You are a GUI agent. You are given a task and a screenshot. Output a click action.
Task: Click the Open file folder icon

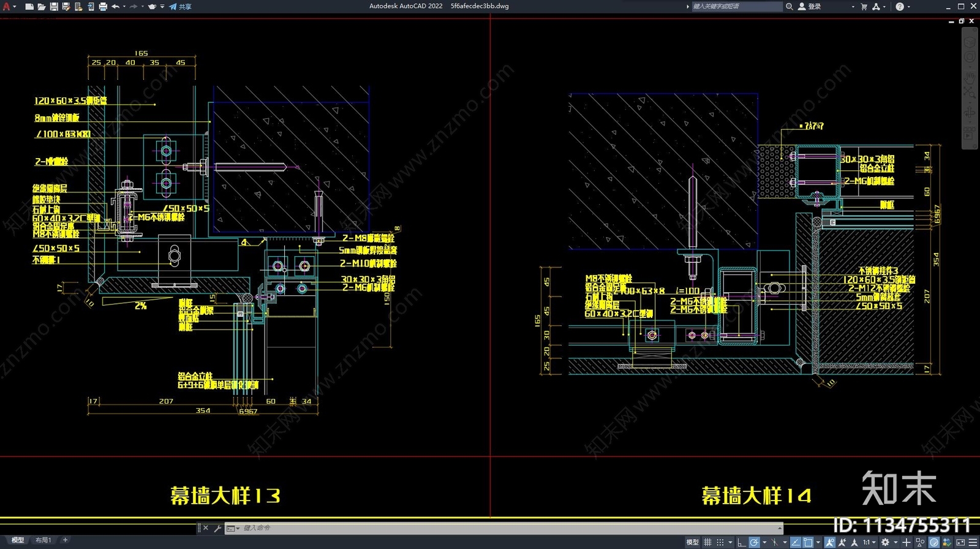(41, 7)
